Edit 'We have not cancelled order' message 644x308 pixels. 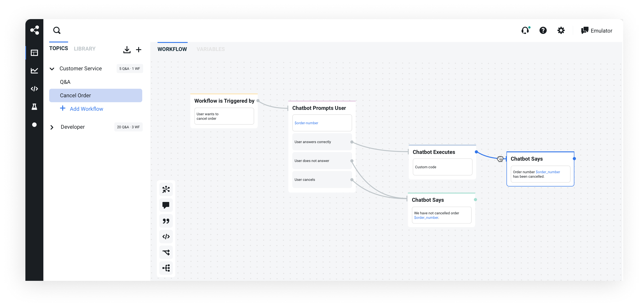point(442,215)
